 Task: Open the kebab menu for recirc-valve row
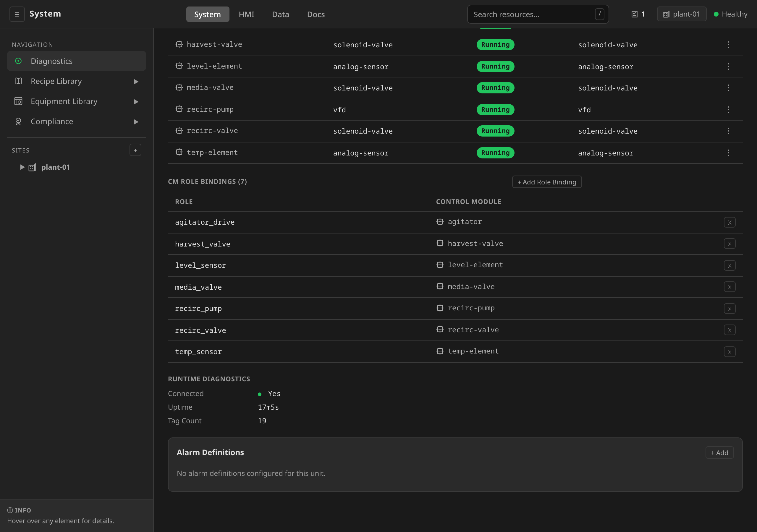click(728, 131)
